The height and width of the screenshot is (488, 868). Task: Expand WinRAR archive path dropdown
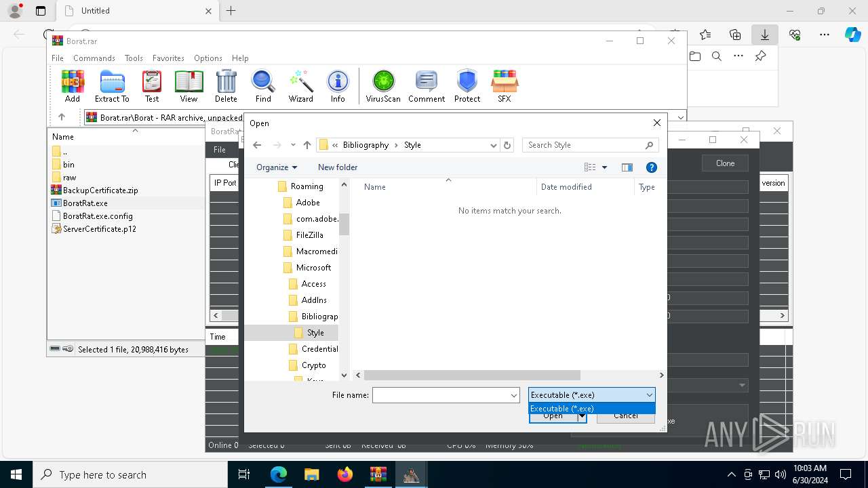pyautogui.click(x=681, y=117)
